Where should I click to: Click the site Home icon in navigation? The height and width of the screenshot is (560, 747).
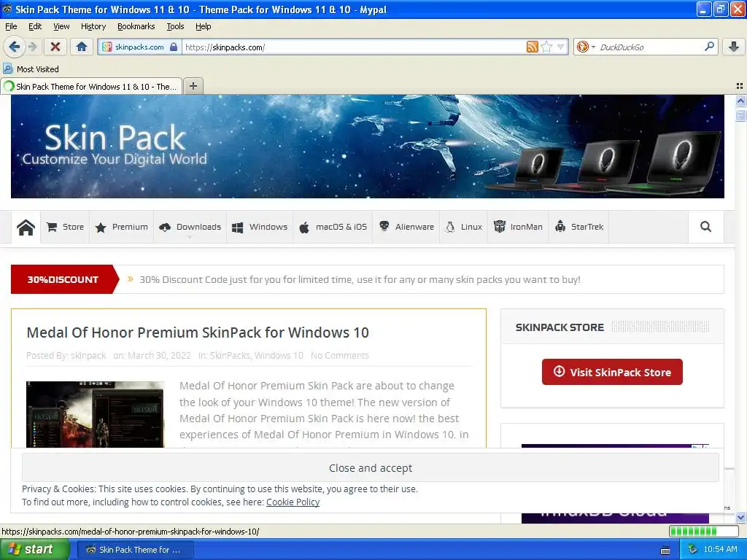(26, 227)
